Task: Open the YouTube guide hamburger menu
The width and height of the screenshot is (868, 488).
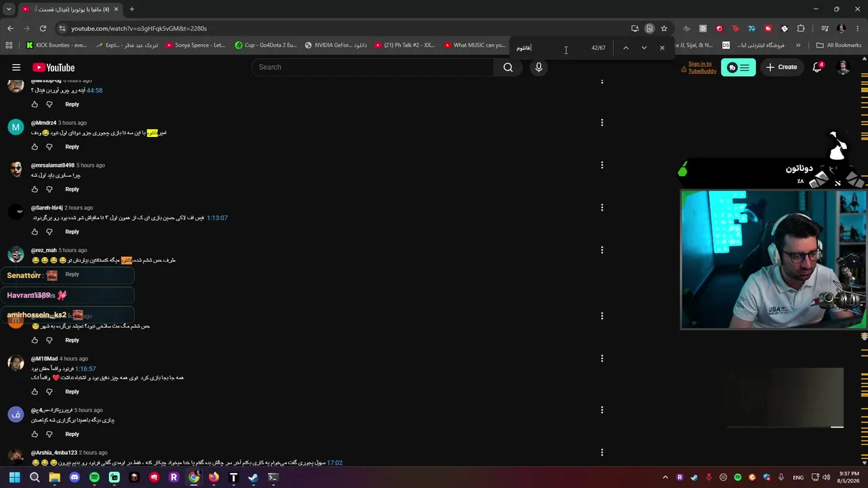Action: 16,67
